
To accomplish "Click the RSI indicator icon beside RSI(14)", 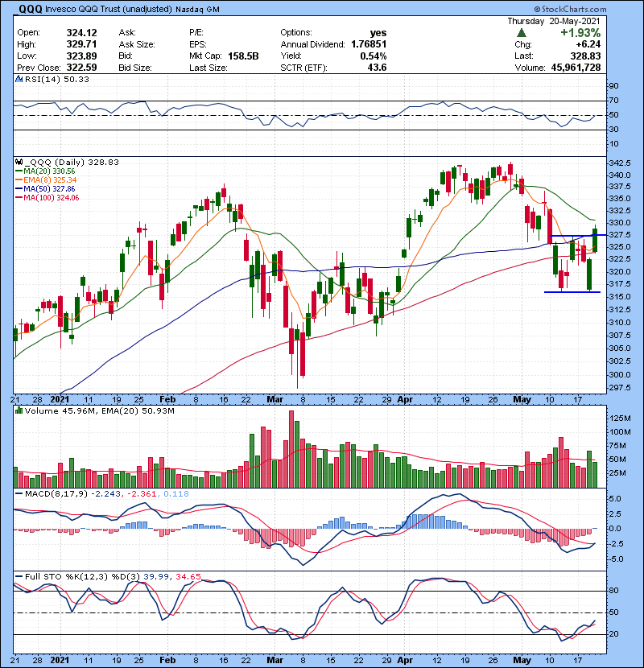I will (19, 79).
